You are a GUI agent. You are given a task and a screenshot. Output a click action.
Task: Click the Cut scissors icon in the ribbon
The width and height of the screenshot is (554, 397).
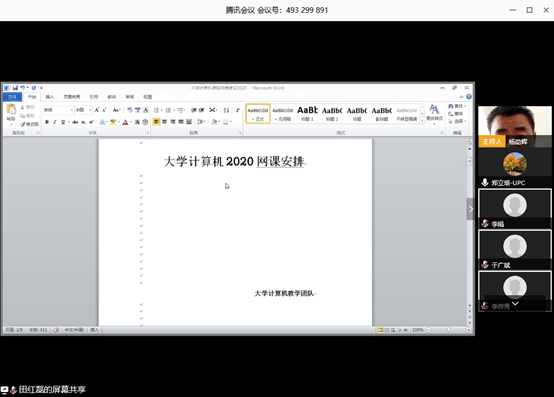click(x=22, y=107)
